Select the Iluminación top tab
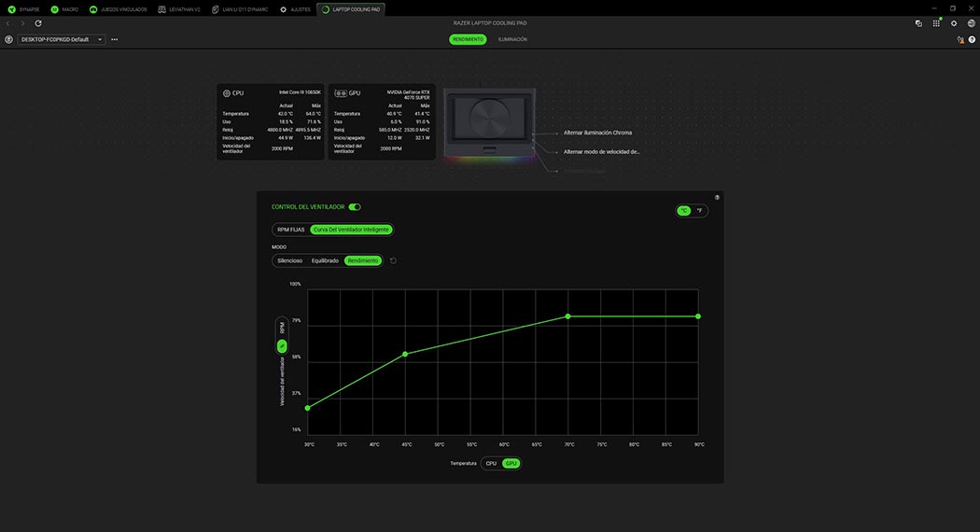Screen dimensions: 980x532 point(512,39)
